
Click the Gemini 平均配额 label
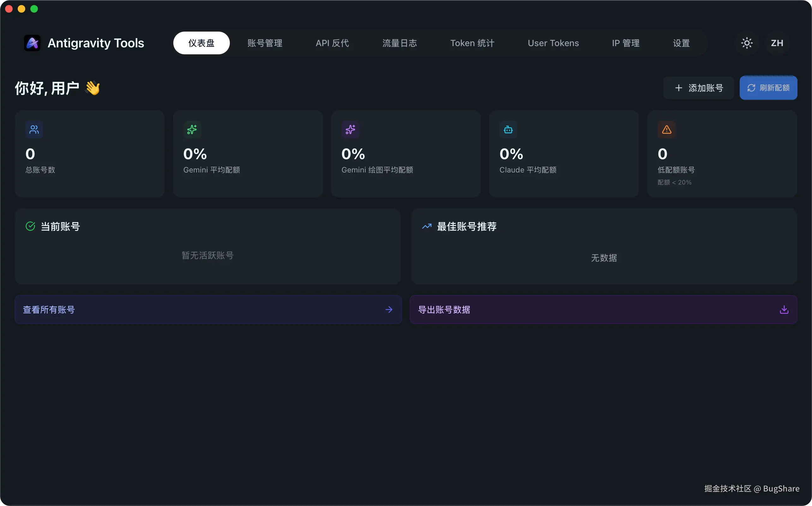(x=211, y=170)
